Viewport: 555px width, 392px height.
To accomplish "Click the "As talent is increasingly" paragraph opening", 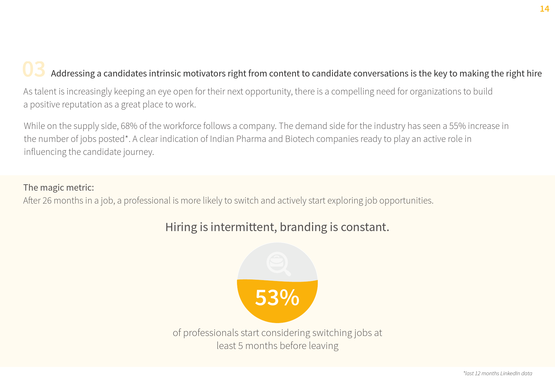I will pyautogui.click(x=67, y=92).
